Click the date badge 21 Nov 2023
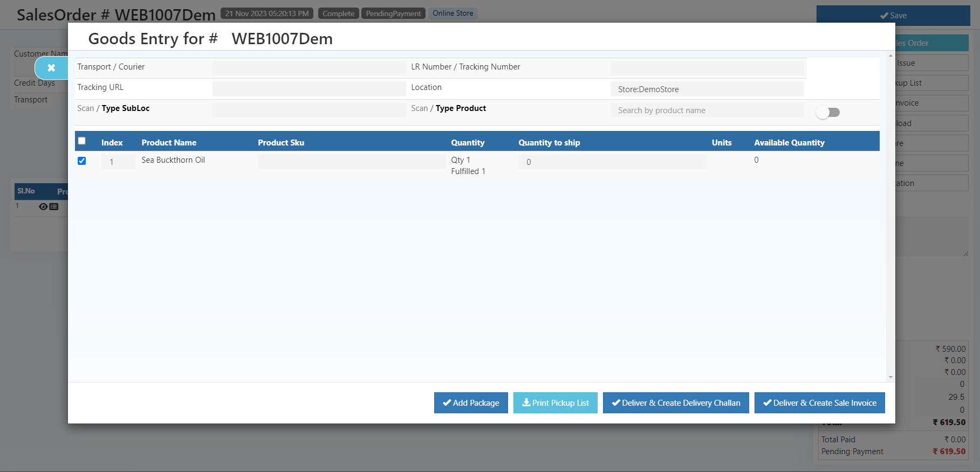The height and width of the screenshot is (472, 980). tap(267, 13)
